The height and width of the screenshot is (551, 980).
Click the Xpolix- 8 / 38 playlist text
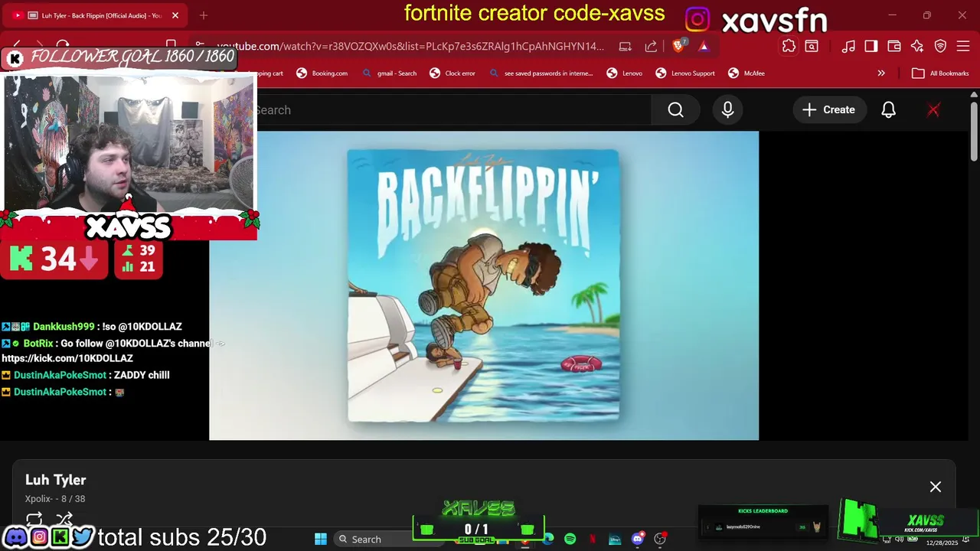[55, 499]
